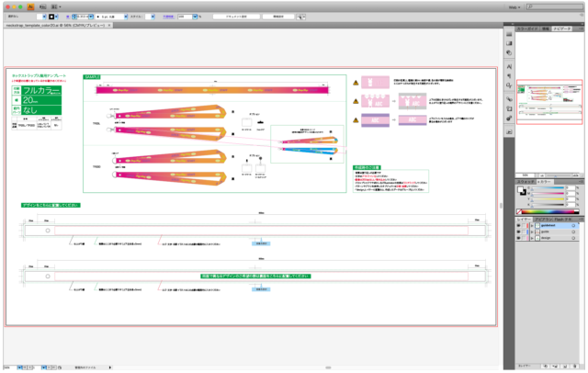588x373 pixels.
Task: Click the target circle of guidetext layer
Action: (573, 226)
